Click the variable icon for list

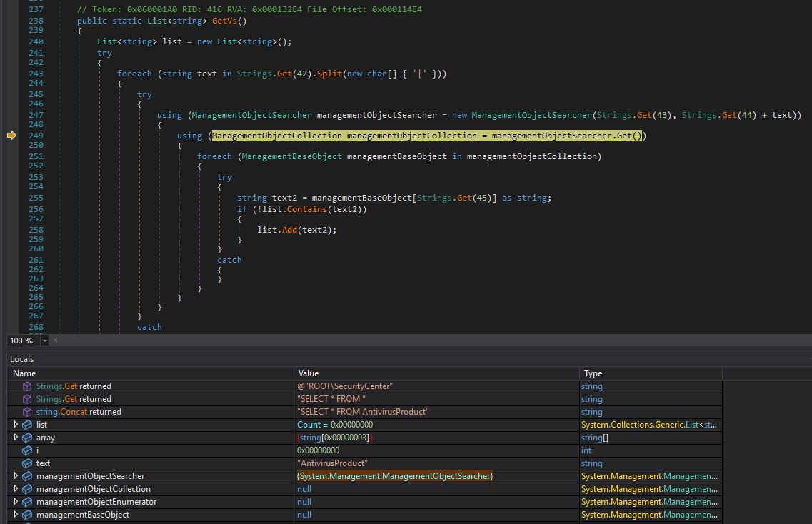(27, 425)
